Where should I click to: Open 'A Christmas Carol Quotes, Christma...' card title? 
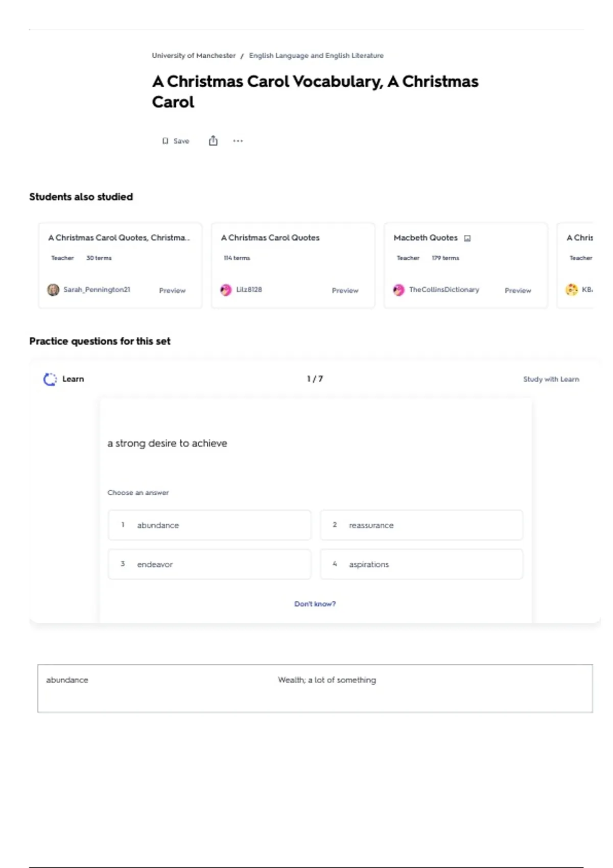point(119,238)
